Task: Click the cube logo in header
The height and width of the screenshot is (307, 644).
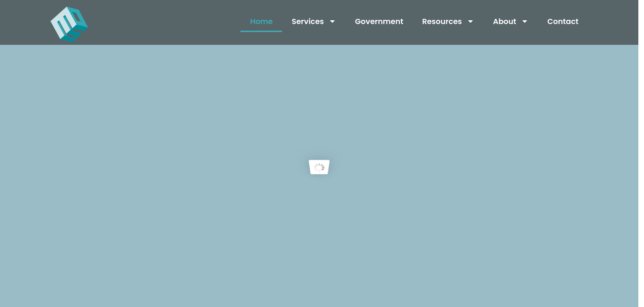Action: pos(69,24)
